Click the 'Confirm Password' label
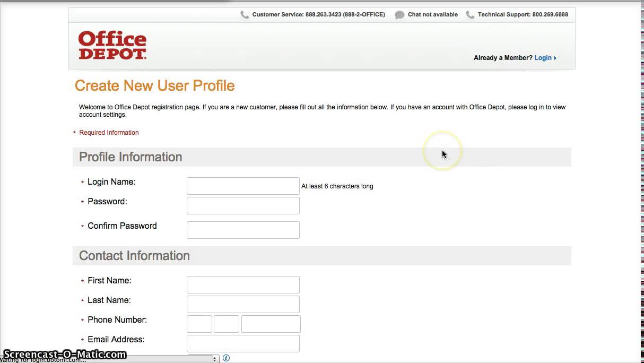Viewport: 644px width, 363px height. pos(122,226)
